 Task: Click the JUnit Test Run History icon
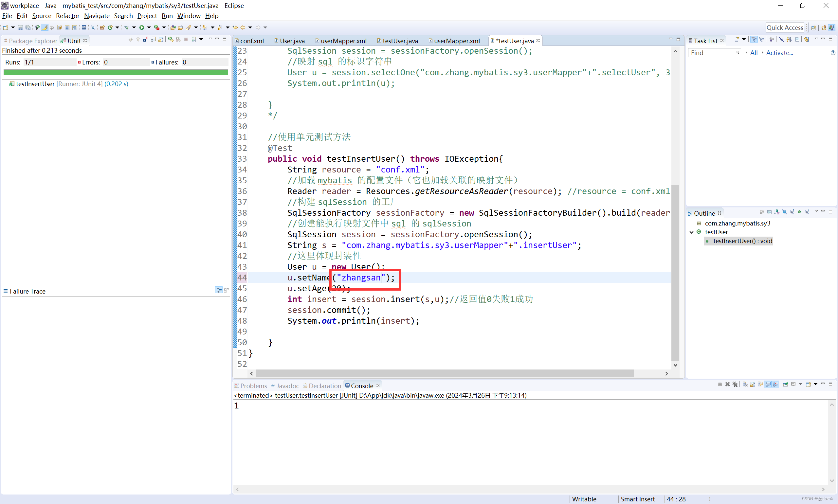tap(193, 39)
